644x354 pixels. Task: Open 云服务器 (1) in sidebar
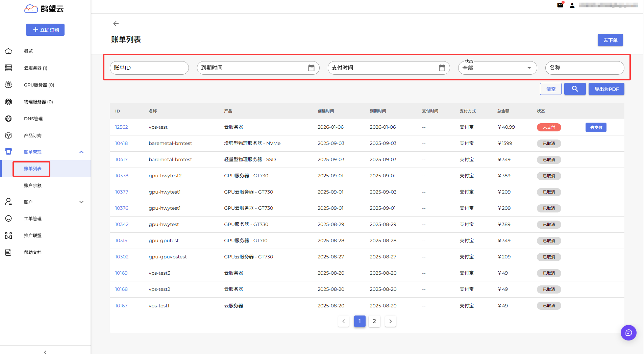[35, 68]
